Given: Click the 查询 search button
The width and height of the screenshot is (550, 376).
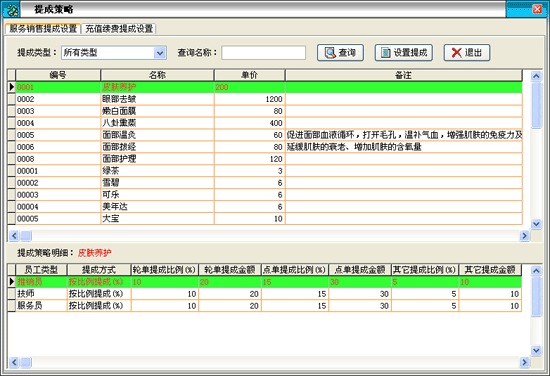Looking at the screenshot, I should (340, 53).
